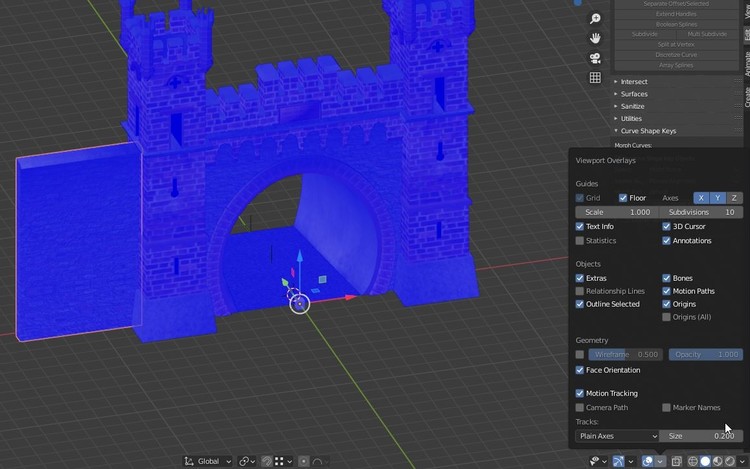
Task: Open the Plain Axes tracks dropdown
Action: (617, 436)
